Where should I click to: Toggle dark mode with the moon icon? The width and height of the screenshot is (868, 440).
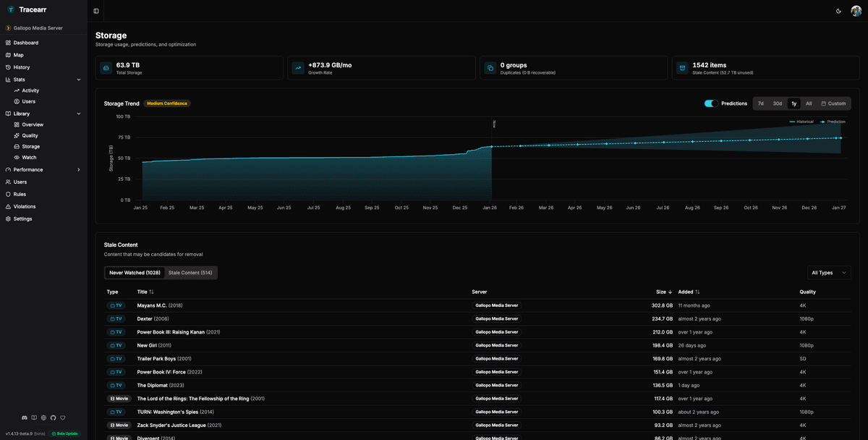pyautogui.click(x=838, y=10)
